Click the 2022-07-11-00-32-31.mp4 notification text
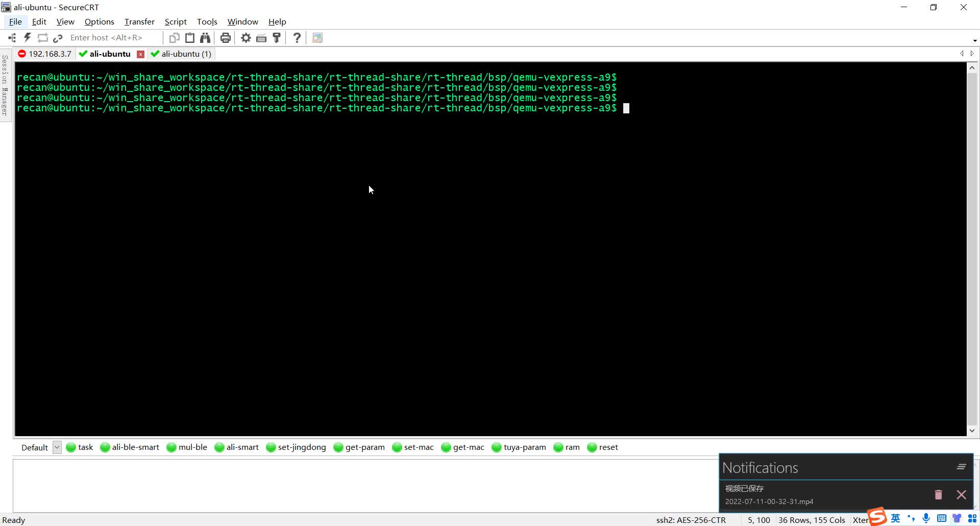 [x=769, y=501]
